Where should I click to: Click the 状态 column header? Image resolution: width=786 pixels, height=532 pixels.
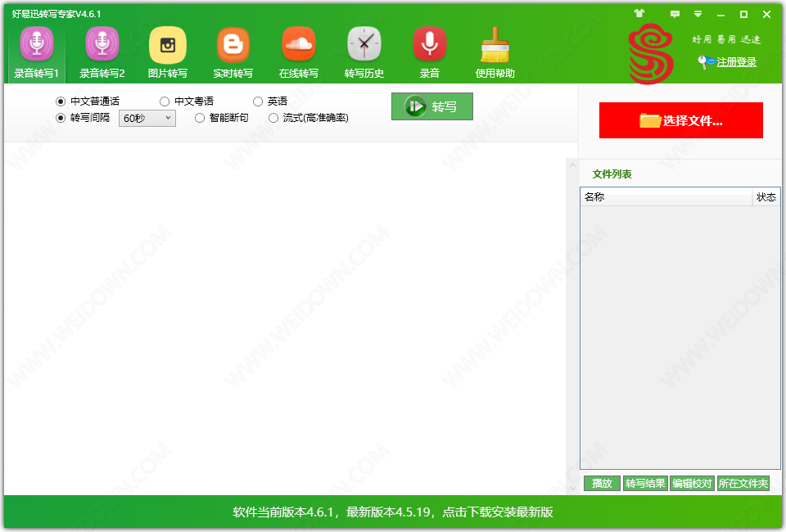point(766,197)
